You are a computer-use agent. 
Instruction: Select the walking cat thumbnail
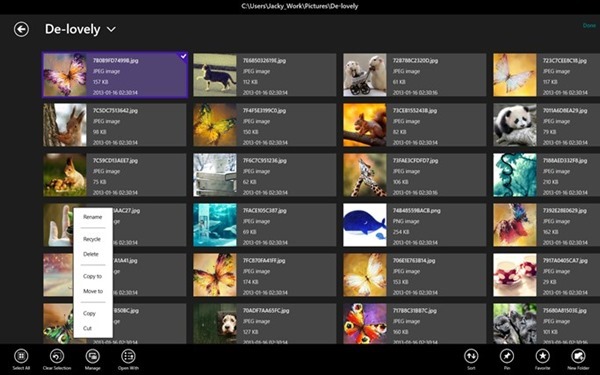coord(215,75)
